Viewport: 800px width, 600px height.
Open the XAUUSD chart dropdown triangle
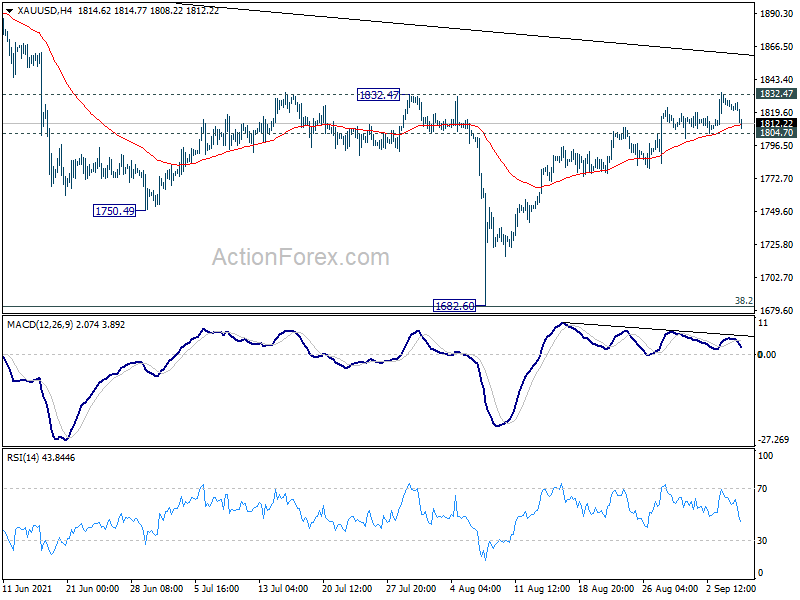(9, 11)
